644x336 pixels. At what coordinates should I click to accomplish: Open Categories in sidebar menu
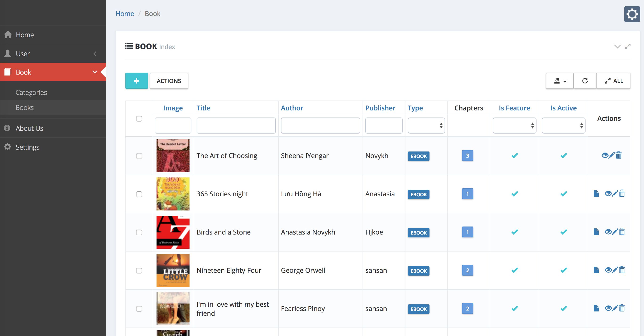31,92
